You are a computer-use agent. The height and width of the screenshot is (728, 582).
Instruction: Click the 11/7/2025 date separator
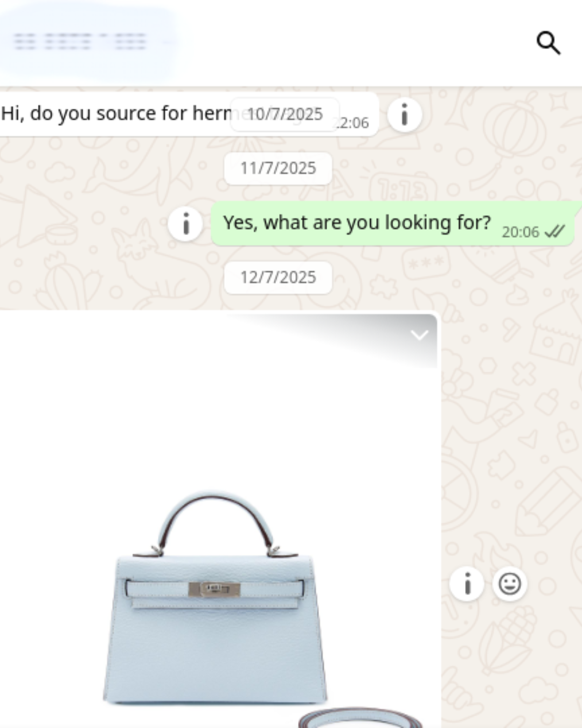pos(278,168)
